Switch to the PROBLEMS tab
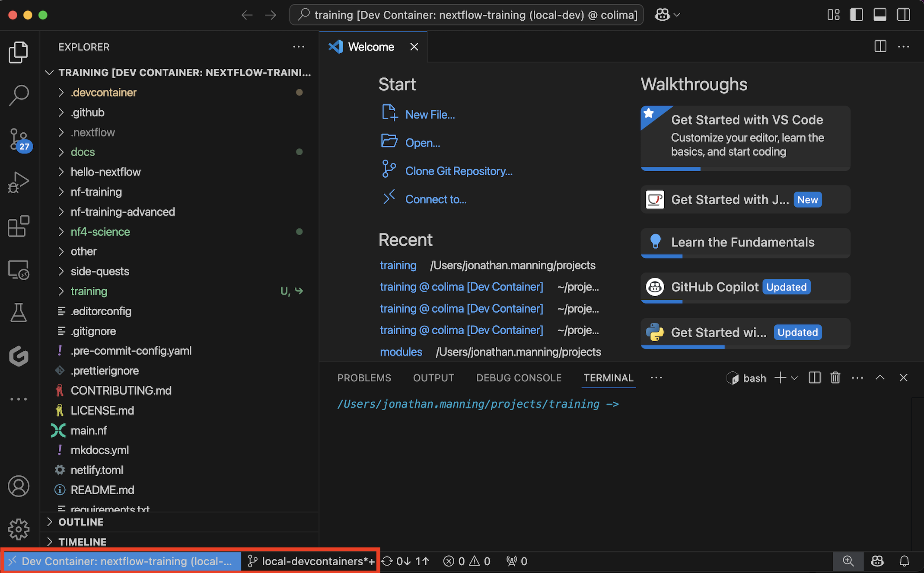The width and height of the screenshot is (924, 573). 364,378
